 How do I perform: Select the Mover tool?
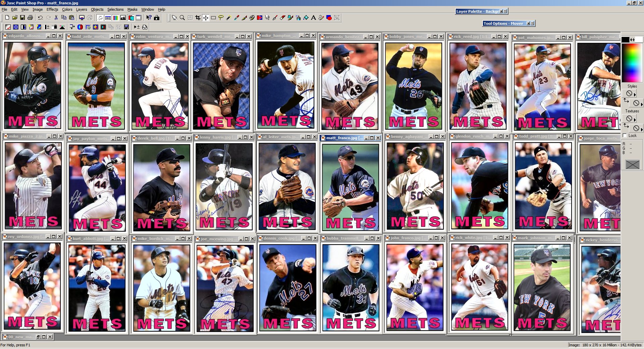(206, 18)
